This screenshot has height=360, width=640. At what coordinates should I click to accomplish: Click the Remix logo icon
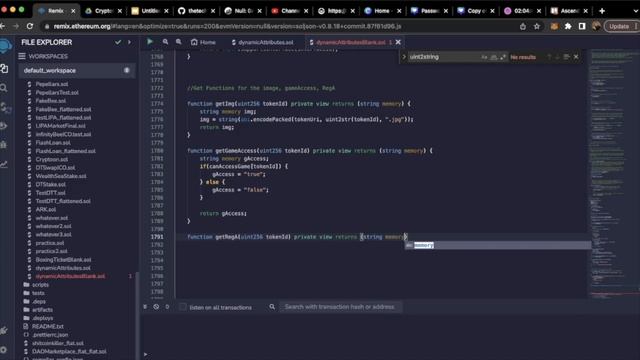[5, 46]
